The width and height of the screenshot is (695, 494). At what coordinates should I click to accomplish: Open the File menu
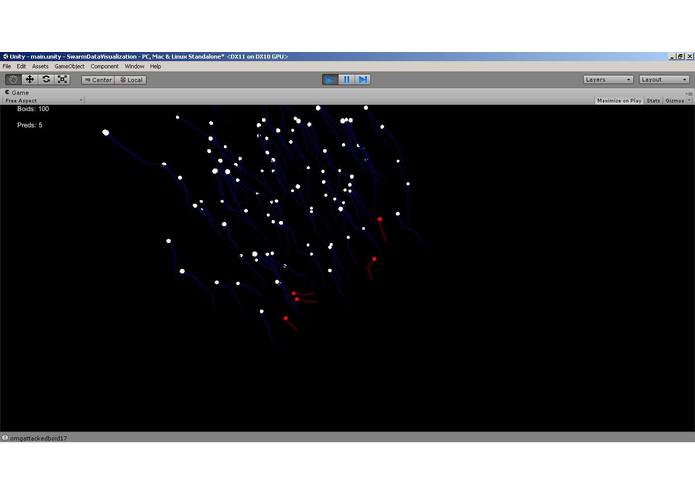[7, 66]
